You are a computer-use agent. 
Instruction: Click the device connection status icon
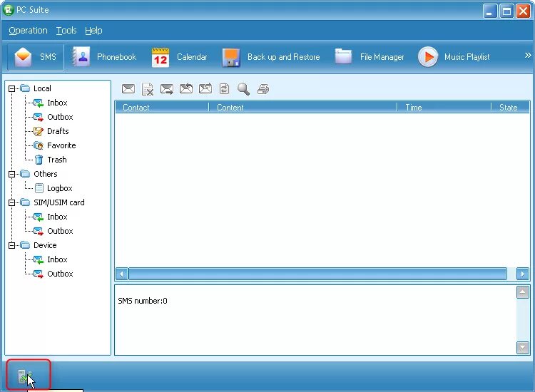point(25,376)
